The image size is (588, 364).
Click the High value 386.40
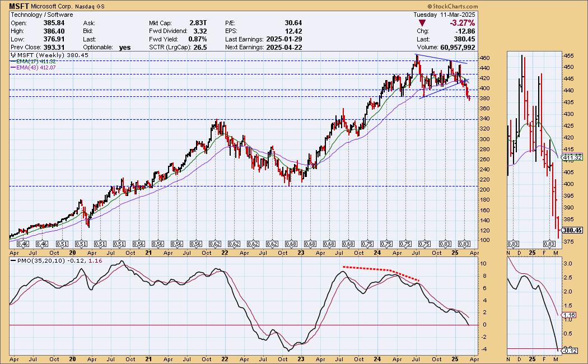pyautogui.click(x=54, y=31)
